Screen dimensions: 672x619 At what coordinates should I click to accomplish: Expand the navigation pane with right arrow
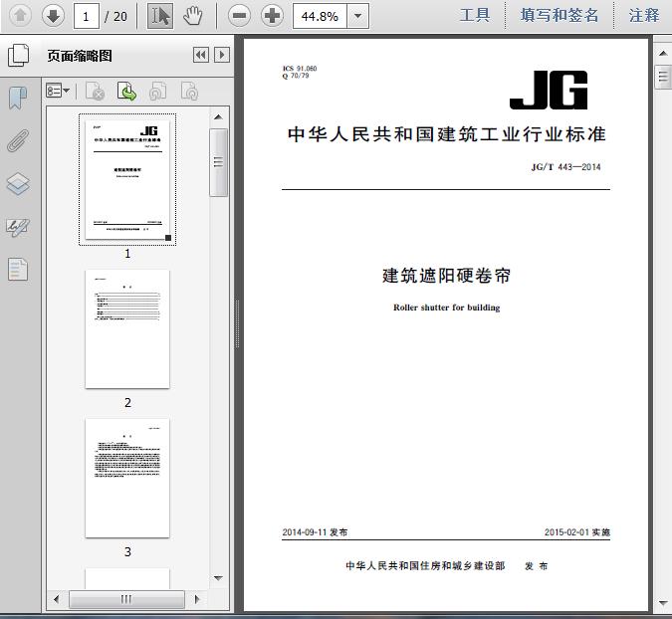click(222, 56)
